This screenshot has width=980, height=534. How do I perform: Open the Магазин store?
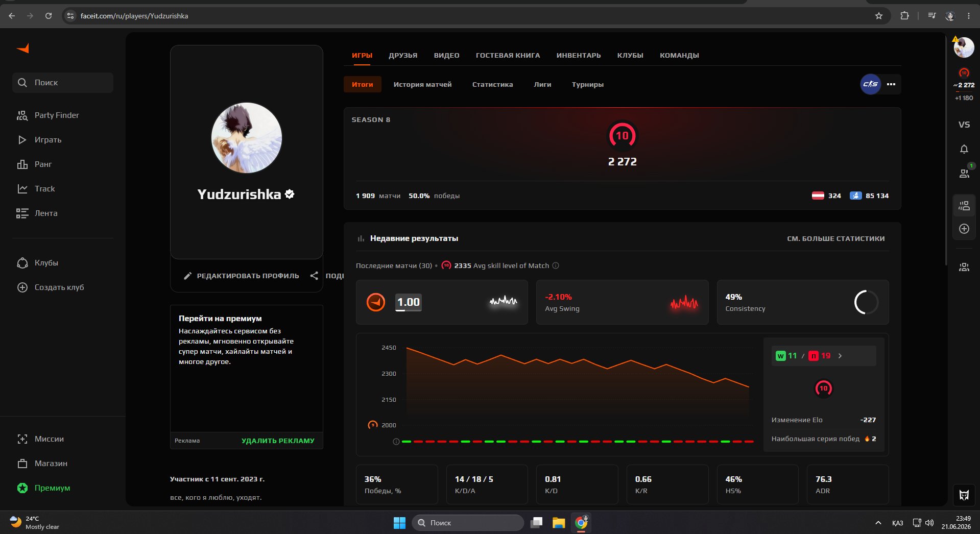tap(42, 464)
